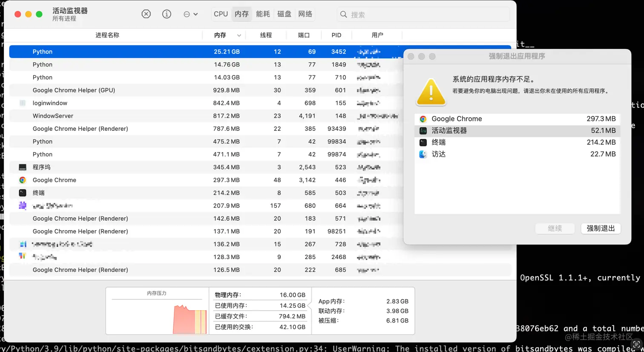Click the warning triangle icon in dialog

tap(431, 92)
